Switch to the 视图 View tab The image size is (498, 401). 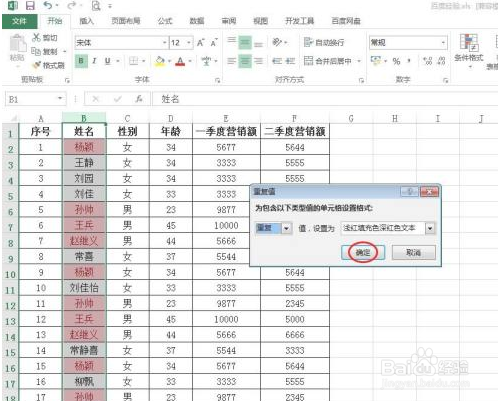coord(260,21)
